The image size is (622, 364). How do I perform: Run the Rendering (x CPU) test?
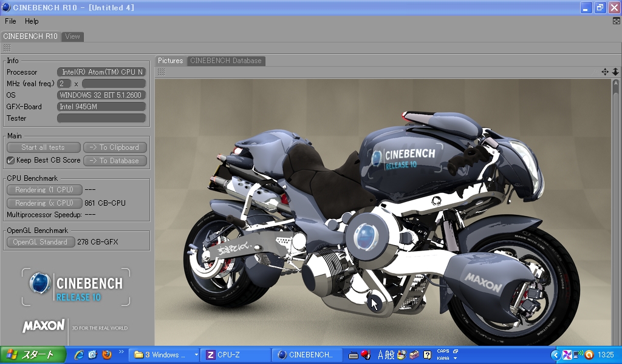(44, 203)
